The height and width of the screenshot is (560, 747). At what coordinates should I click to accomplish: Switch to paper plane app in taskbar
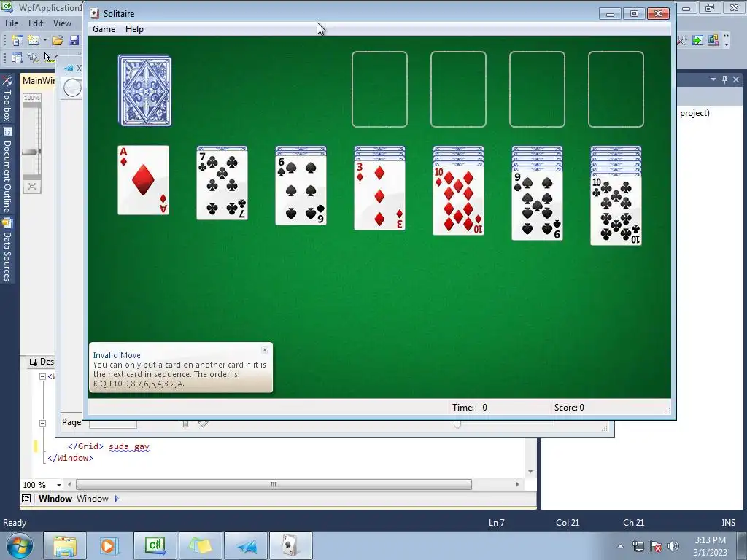[x=246, y=545]
